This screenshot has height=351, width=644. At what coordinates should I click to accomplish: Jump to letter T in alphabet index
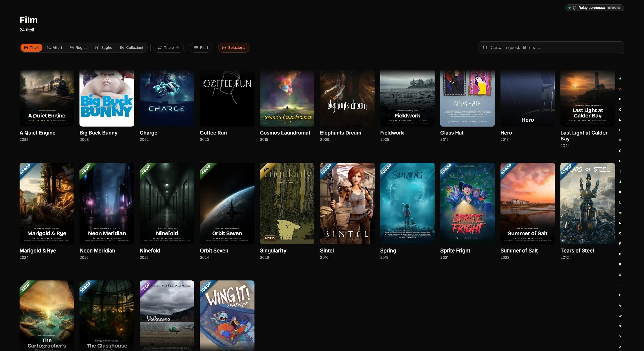pyautogui.click(x=620, y=285)
